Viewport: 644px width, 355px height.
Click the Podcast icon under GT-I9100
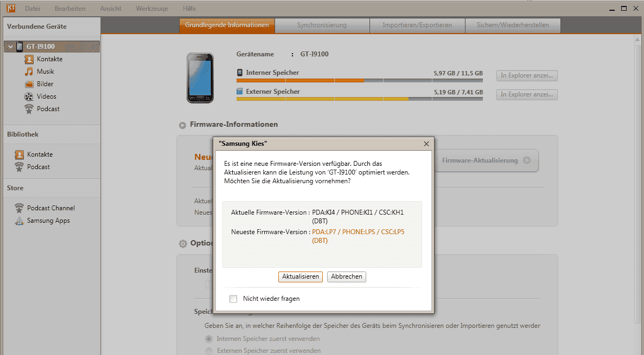29,109
